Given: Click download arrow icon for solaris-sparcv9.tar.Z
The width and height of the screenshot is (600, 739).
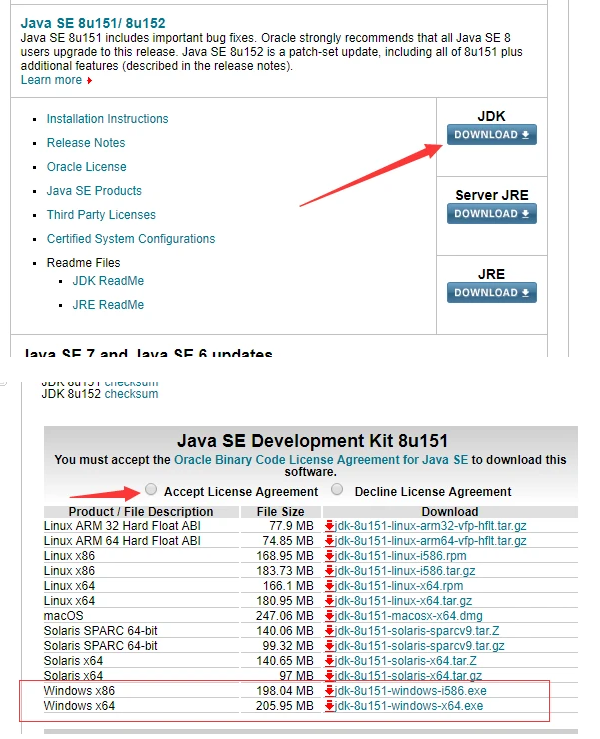Looking at the screenshot, I should [x=329, y=631].
